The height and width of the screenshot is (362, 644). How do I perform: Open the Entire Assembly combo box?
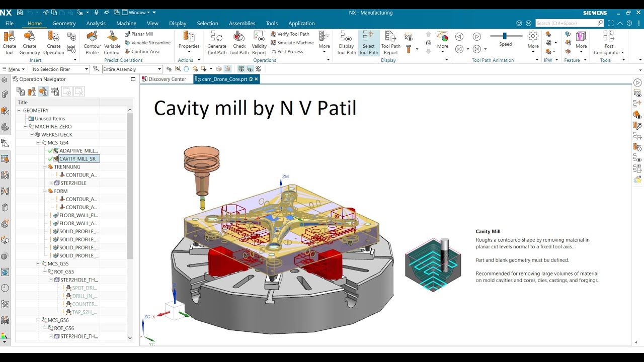tap(132, 69)
